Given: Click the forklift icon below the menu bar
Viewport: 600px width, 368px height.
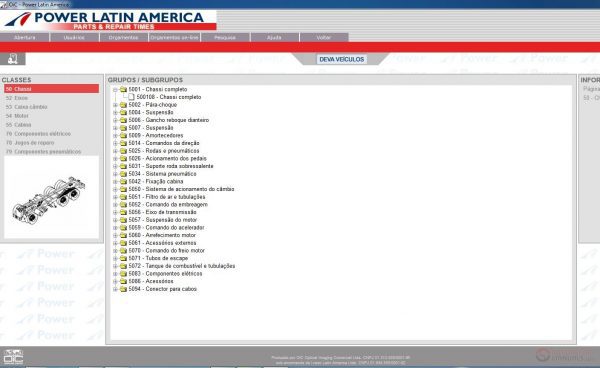Looking at the screenshot, I should [13, 59].
